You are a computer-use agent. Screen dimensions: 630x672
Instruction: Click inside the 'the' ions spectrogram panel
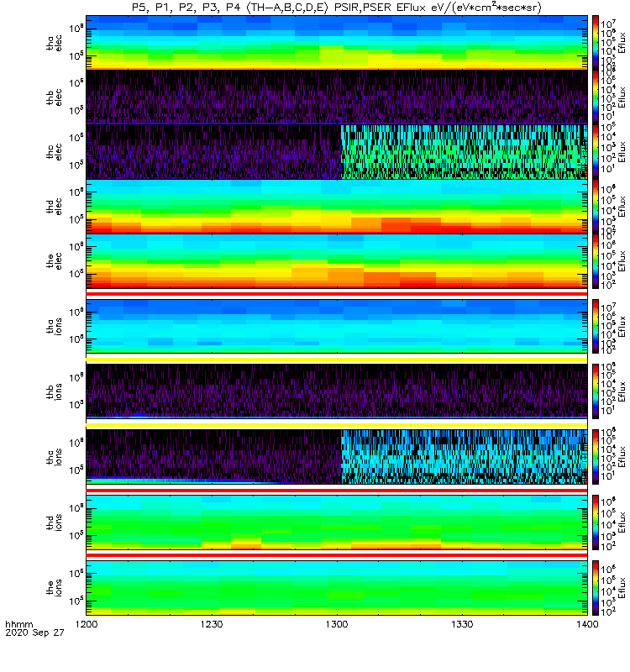337,587
